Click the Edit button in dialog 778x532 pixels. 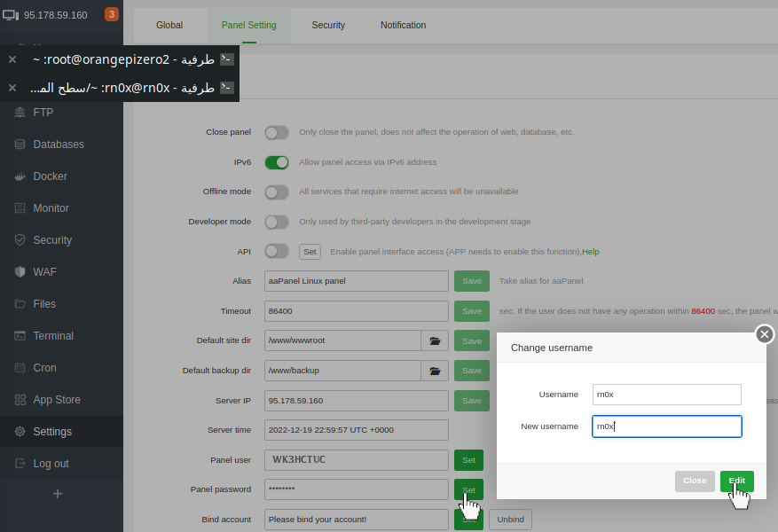(737, 481)
